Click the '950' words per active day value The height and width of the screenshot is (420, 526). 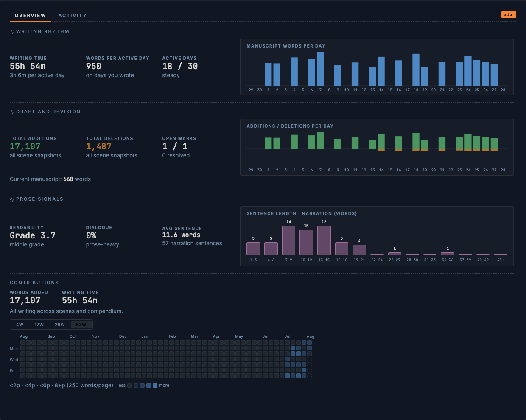[94, 66]
